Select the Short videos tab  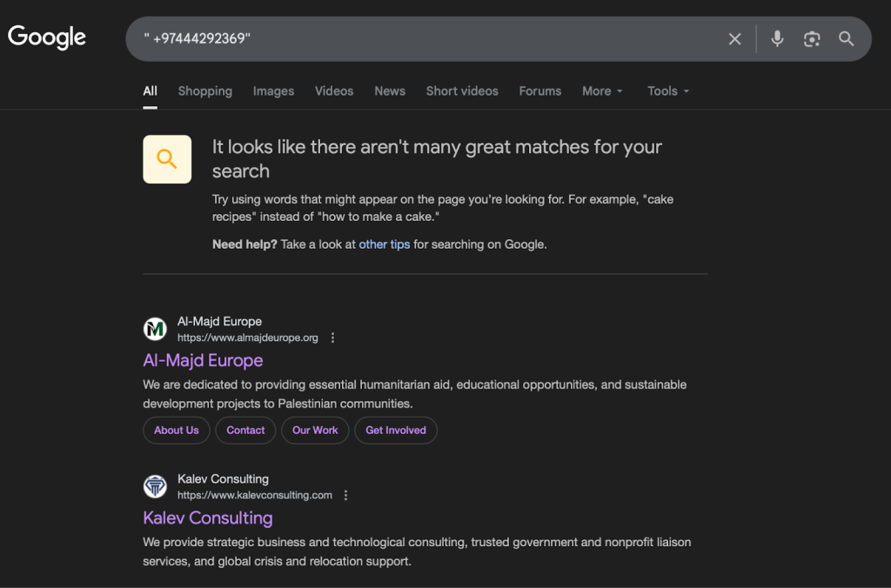(462, 90)
